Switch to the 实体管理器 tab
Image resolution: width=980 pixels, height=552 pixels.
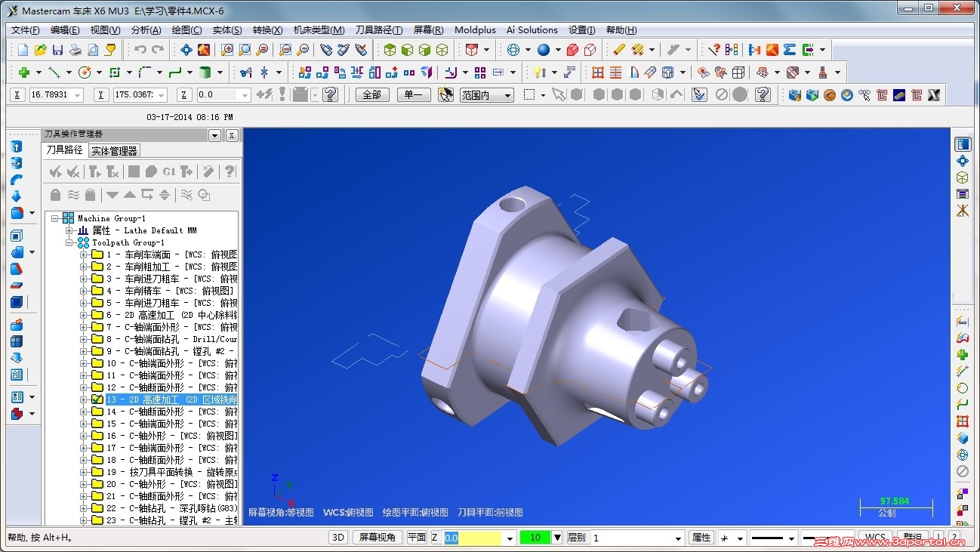(114, 151)
